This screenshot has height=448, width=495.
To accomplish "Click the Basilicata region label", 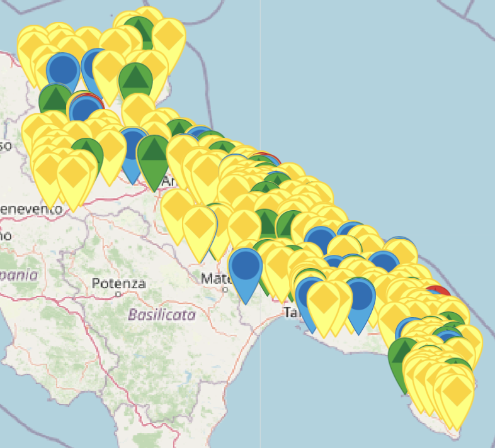I will click(161, 315).
